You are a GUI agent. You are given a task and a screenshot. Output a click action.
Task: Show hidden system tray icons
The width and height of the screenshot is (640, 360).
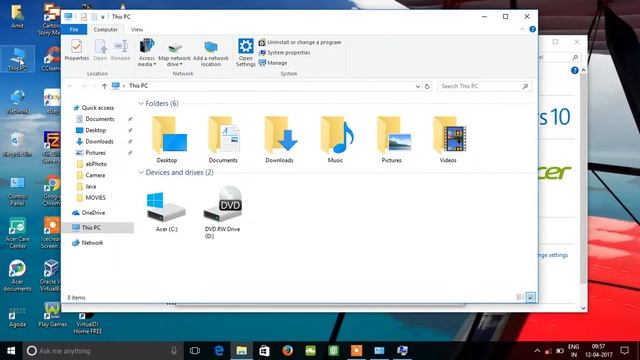tap(537, 351)
